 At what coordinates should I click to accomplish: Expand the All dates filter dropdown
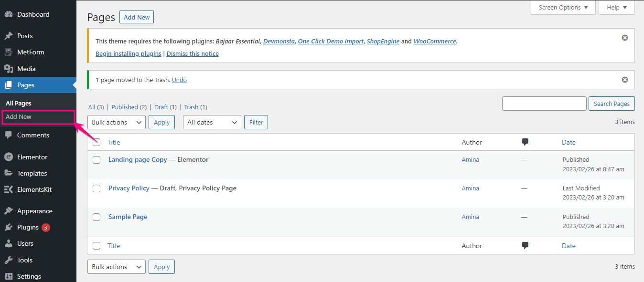[212, 123]
